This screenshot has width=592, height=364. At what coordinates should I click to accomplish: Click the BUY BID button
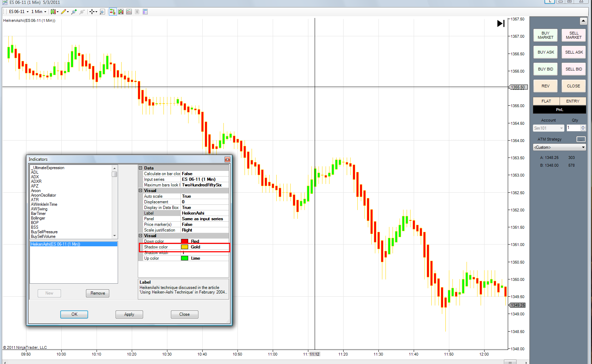(x=545, y=69)
